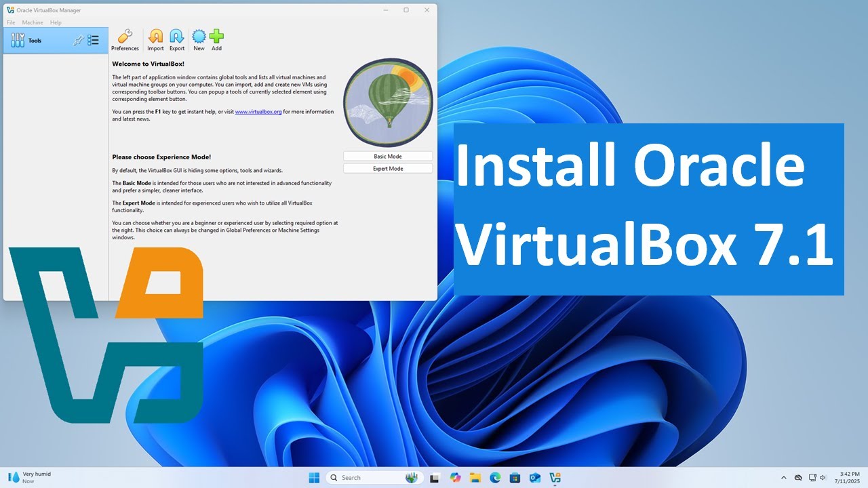Select the Tools item in the sidebar
Viewport: 868px width, 488px height.
click(56, 41)
